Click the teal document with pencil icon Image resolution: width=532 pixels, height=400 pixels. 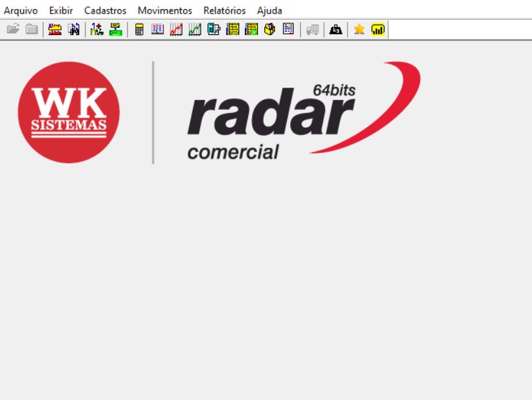tap(214, 29)
